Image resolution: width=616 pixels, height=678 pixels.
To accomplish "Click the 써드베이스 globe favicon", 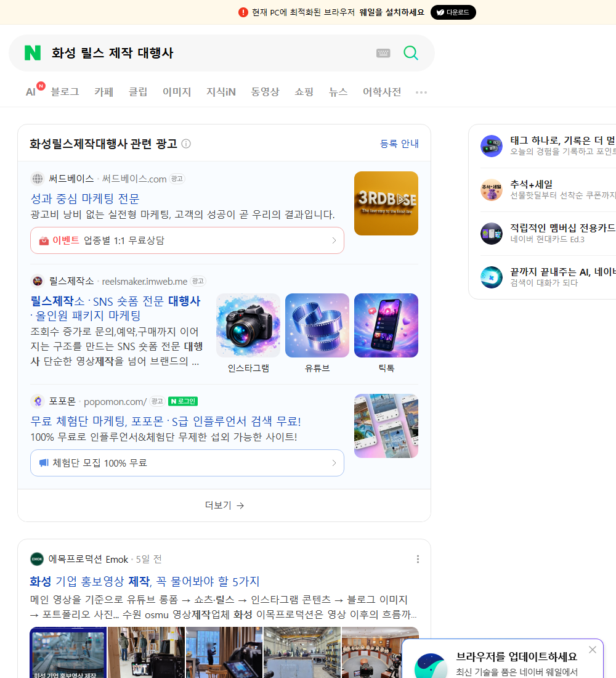I will point(38,179).
